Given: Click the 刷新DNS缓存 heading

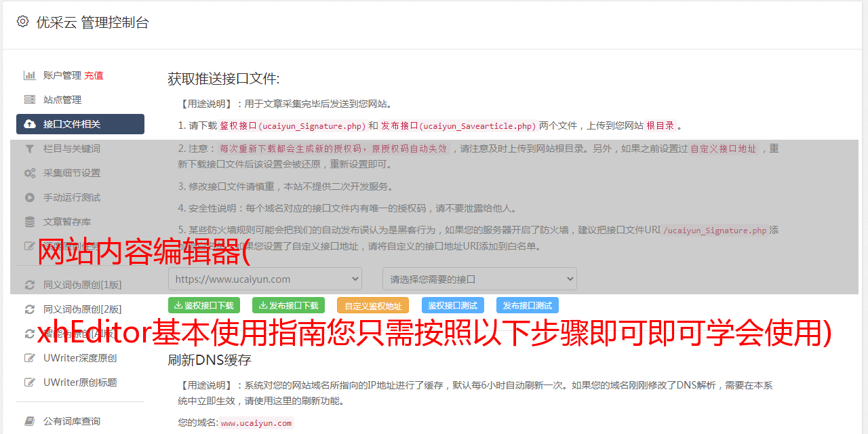Looking at the screenshot, I should 210,359.
